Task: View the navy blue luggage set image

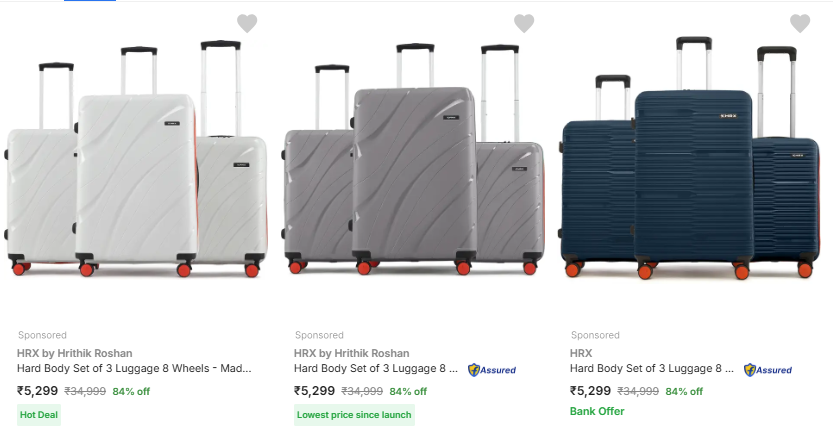Action: point(690,160)
